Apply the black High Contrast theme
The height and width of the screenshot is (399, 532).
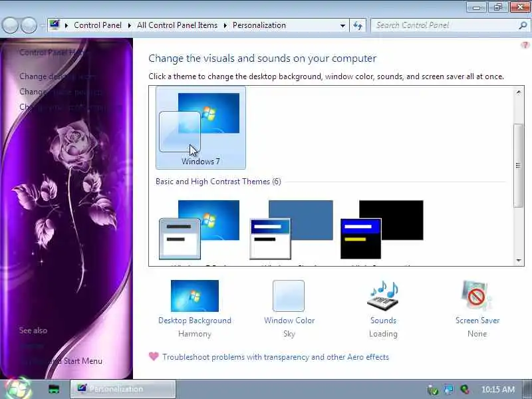coord(382,229)
